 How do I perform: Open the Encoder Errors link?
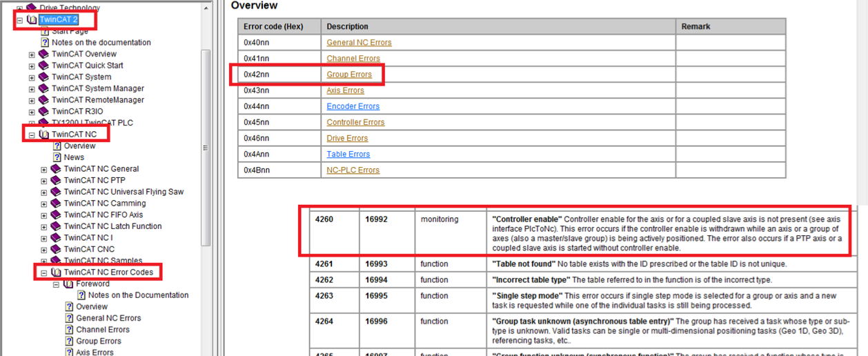[353, 106]
